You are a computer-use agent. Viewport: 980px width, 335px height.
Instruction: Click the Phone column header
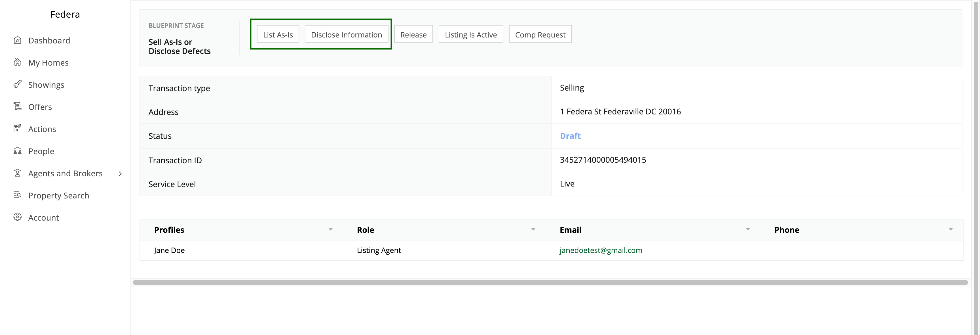point(787,230)
